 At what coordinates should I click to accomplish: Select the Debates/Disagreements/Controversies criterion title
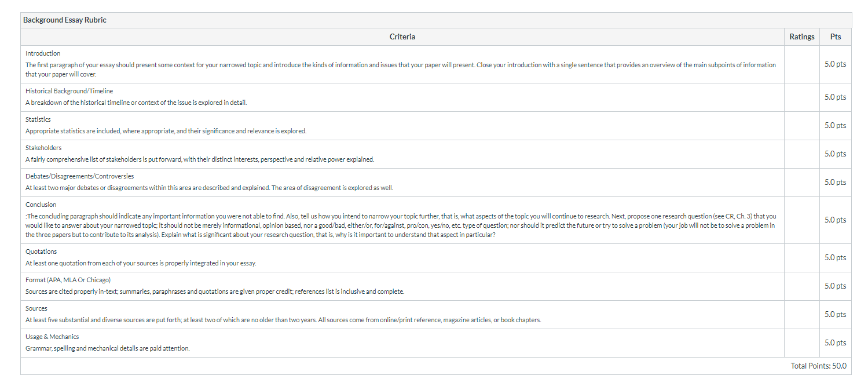[80, 176]
